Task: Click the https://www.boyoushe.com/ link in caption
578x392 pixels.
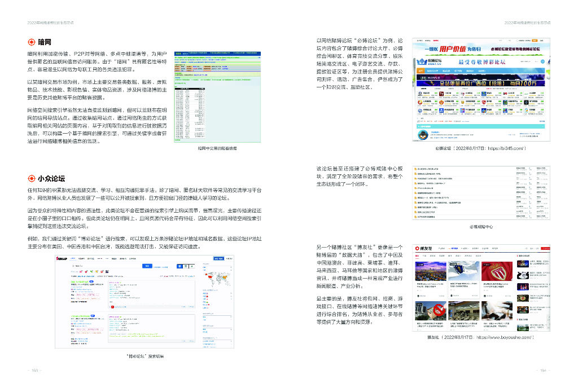Action: tap(504, 337)
